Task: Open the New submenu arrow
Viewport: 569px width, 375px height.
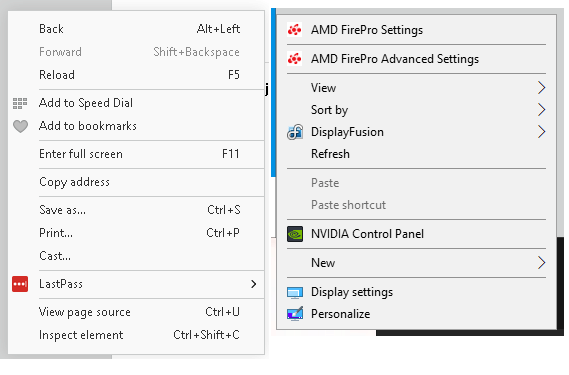Action: tap(541, 263)
